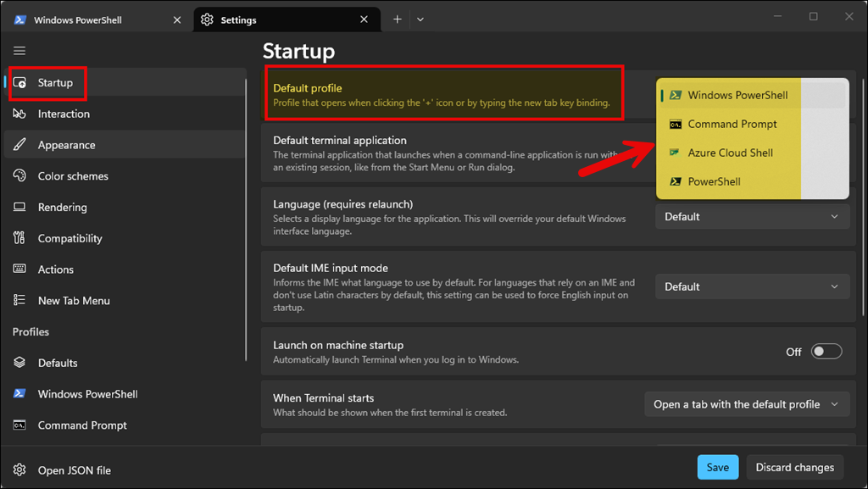This screenshot has height=489, width=868.
Task: Open the Interaction settings icon
Action: pos(20,114)
